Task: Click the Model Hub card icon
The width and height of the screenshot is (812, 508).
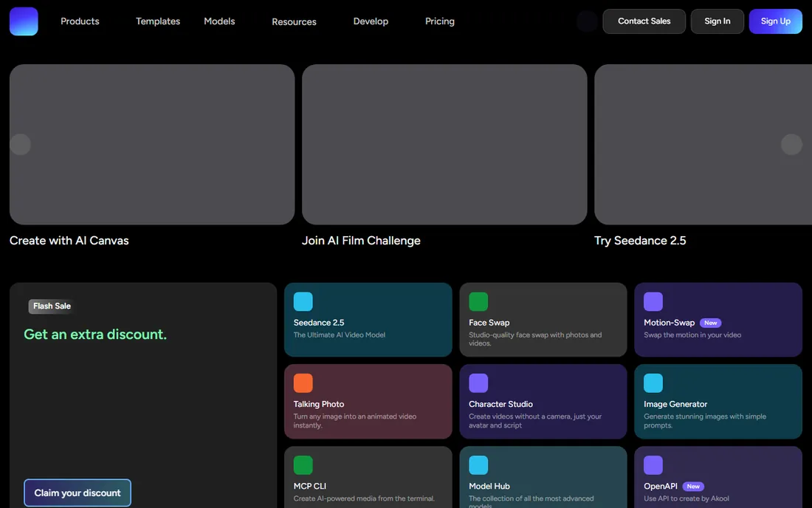Action: [478, 465]
